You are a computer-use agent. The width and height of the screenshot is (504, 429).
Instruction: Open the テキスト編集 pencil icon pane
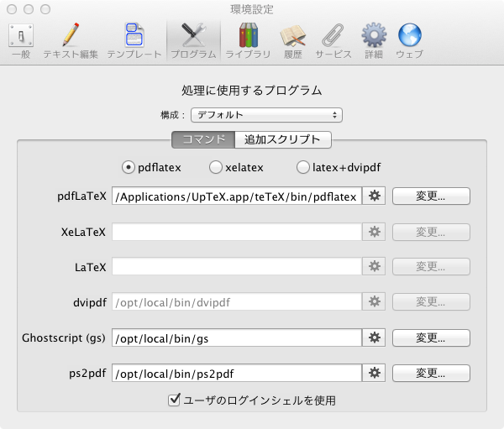pos(71,40)
